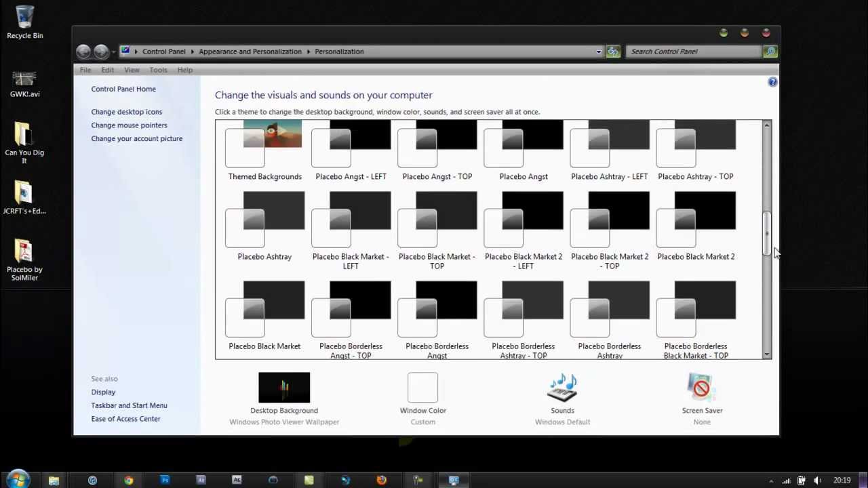This screenshot has width=868, height=488.
Task: Click in the Search Control Panel field
Action: [694, 52]
